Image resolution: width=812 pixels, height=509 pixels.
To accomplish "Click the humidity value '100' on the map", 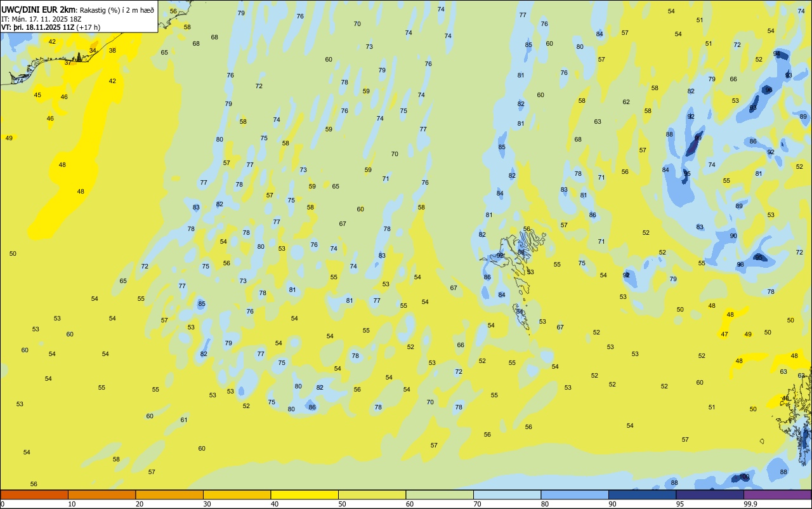I will point(745,477).
